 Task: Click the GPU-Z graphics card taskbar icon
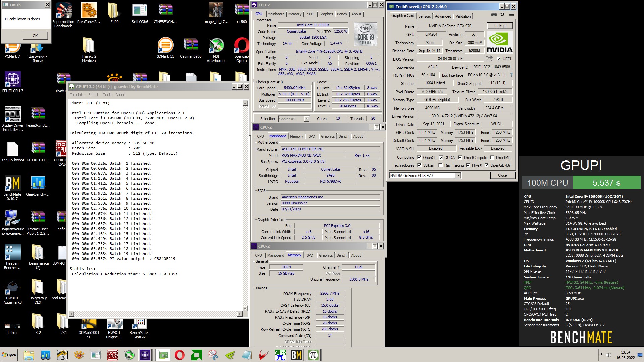pos(163,355)
